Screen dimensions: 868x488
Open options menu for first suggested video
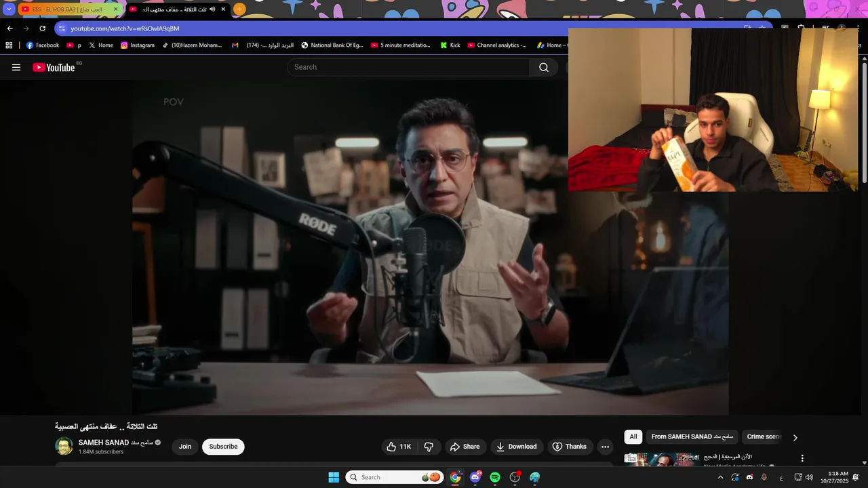(802, 459)
